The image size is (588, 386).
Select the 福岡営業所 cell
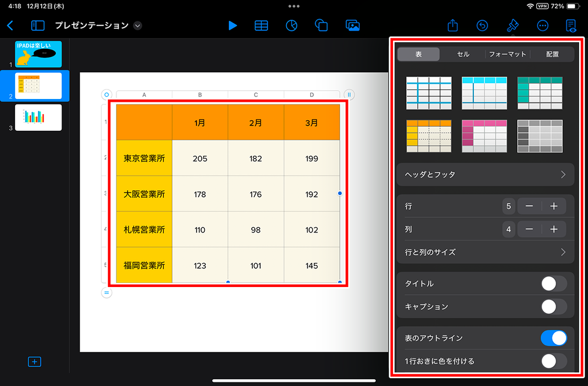click(144, 265)
